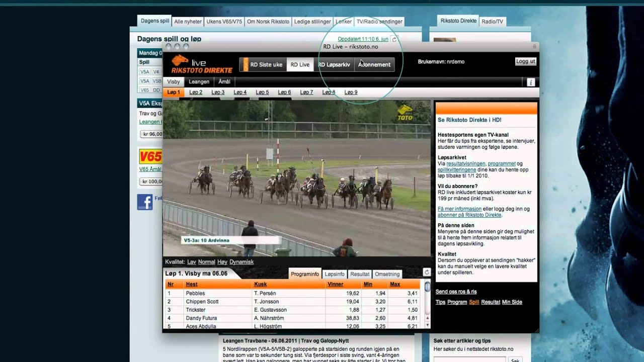Image resolution: width=644 pixels, height=362 pixels.
Task: Open Løp 5
Action: click(262, 93)
